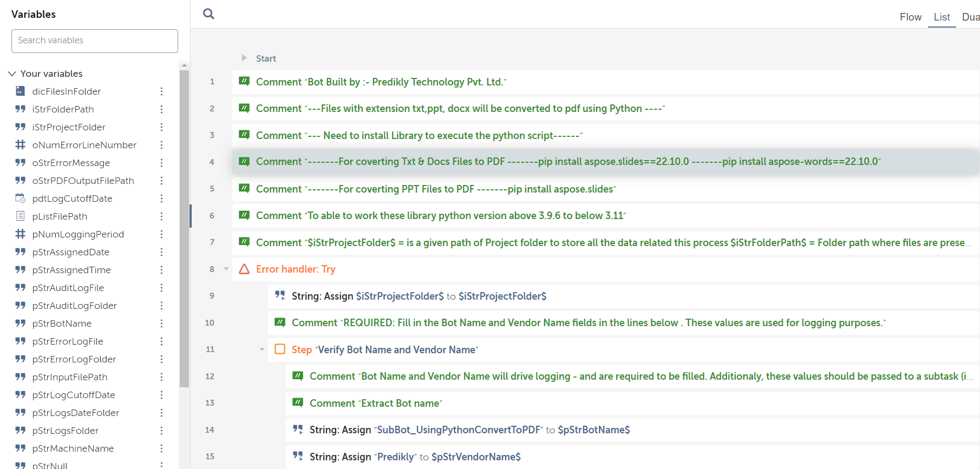Click string icon on line 14 assign action
The height and width of the screenshot is (469, 980).
(x=298, y=430)
